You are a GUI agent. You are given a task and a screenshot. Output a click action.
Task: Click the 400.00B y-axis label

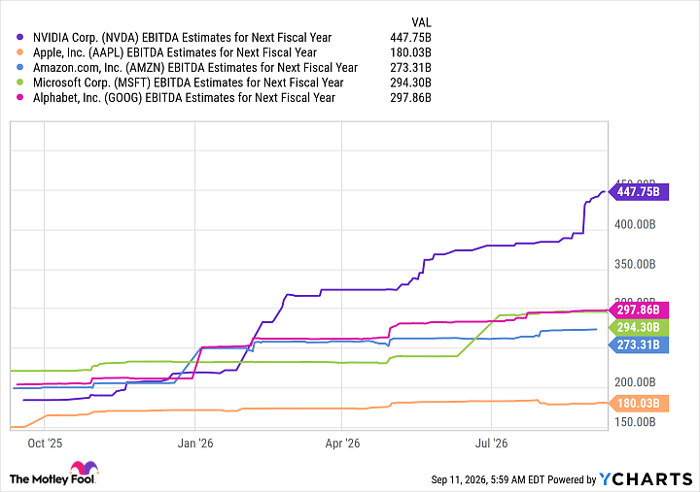click(x=635, y=225)
